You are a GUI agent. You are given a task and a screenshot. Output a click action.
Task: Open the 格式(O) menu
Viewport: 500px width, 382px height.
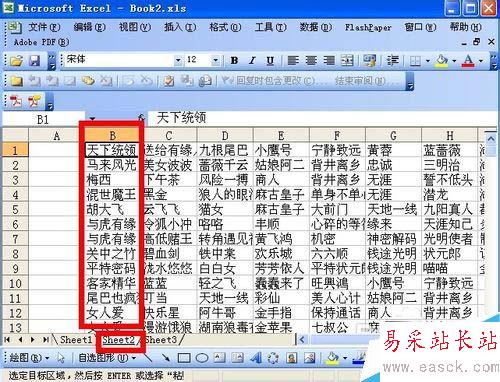[x=225, y=27]
